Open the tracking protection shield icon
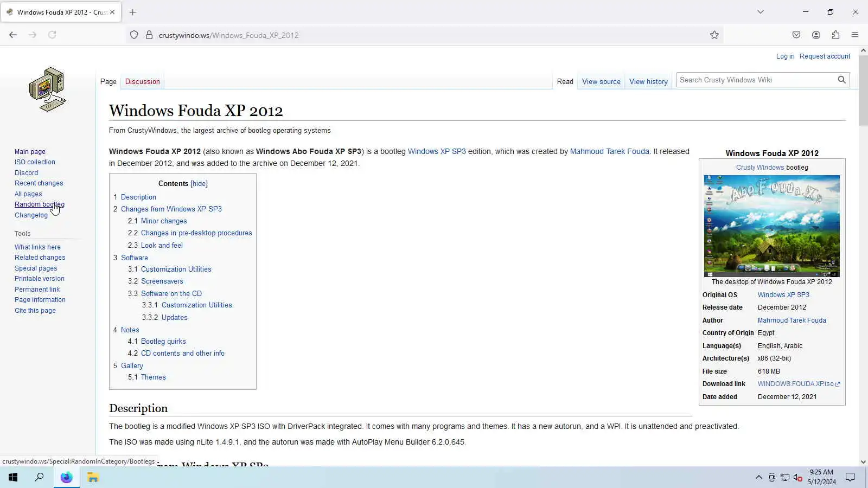This screenshot has width=868, height=488. click(134, 35)
